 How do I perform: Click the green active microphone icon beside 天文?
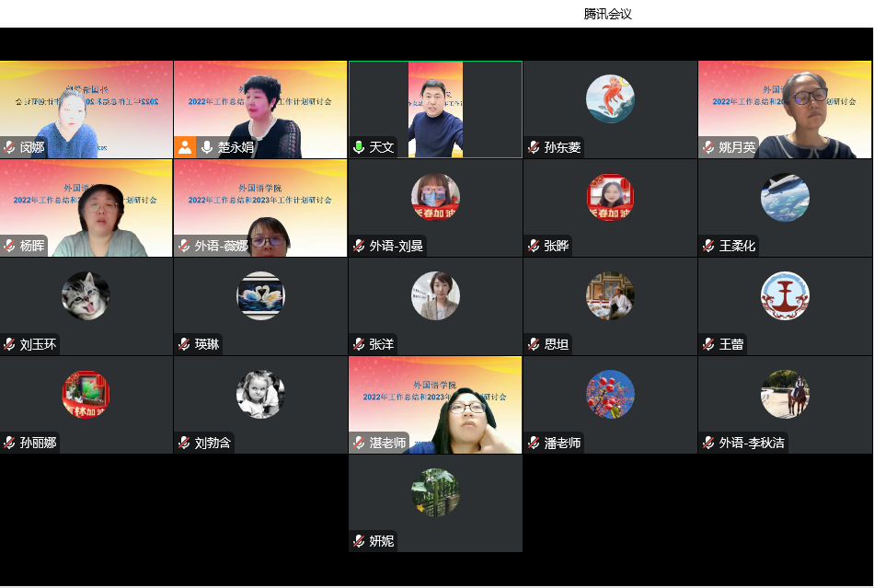click(x=359, y=147)
